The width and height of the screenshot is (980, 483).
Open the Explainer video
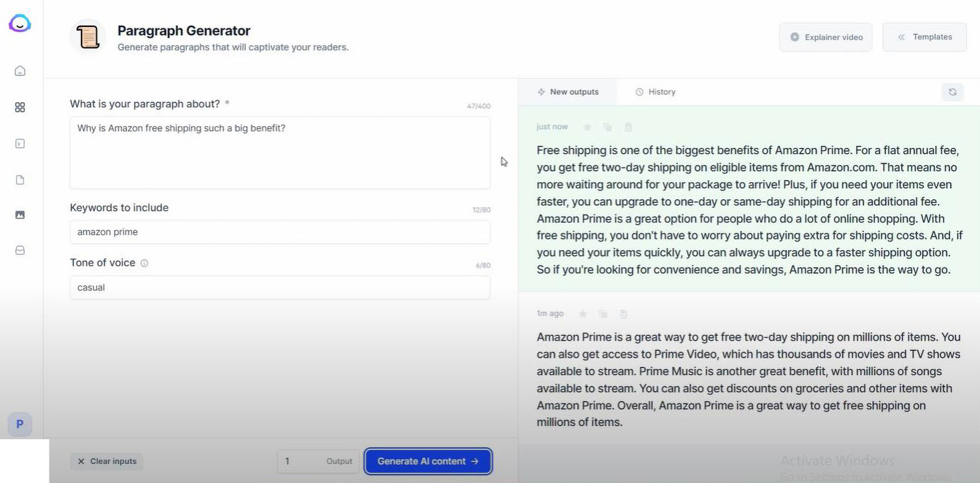click(826, 37)
